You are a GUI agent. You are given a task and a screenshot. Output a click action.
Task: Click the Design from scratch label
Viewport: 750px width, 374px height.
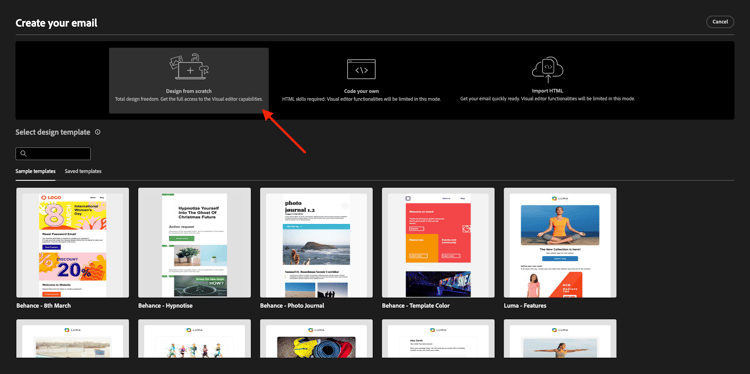pos(189,91)
